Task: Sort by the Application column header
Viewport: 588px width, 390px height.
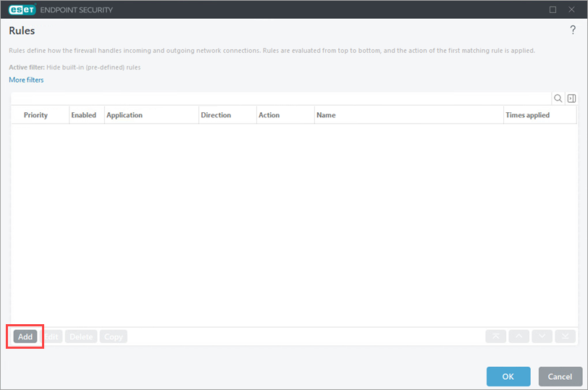Action: (x=125, y=115)
